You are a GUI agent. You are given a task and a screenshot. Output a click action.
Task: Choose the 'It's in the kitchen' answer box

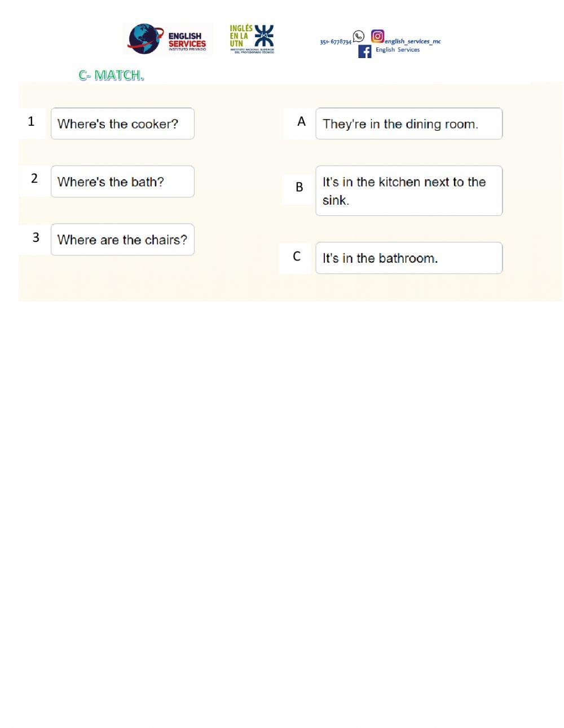coord(409,191)
